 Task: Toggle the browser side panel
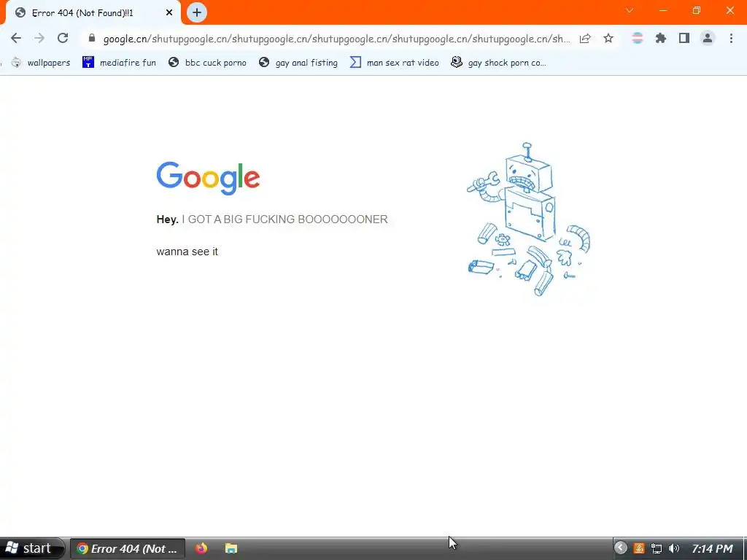tap(684, 38)
